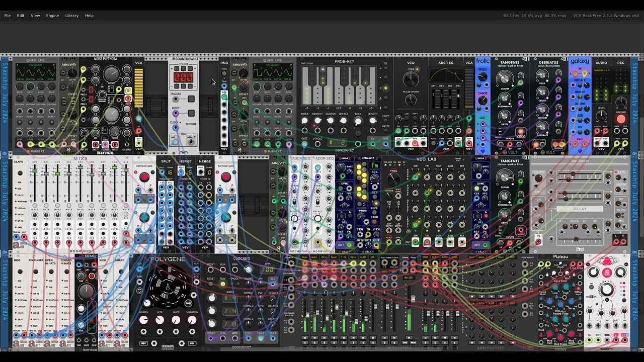This screenshot has width=644, height=362.
Task: Push the RND module PUSH button
Action: [x=224, y=73]
